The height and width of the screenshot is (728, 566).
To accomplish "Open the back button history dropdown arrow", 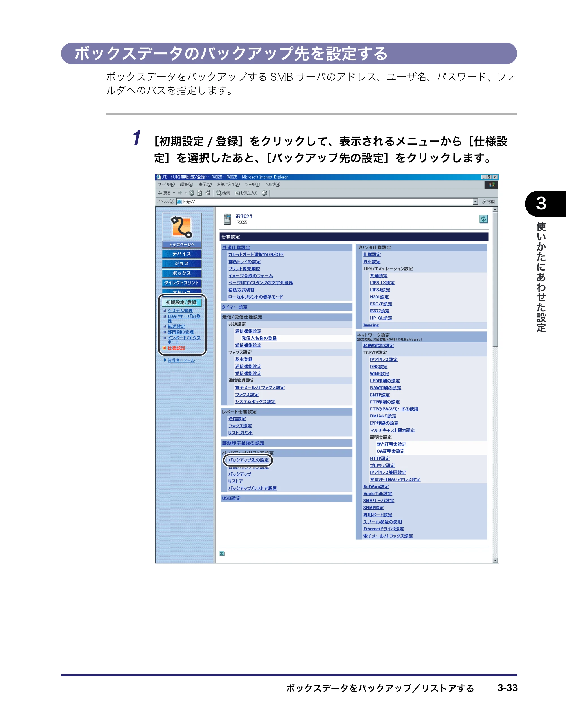I will [x=174, y=193].
